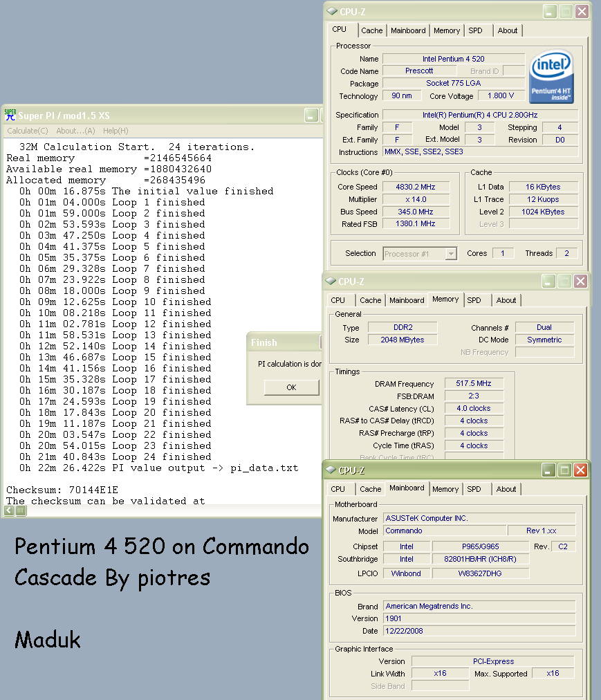Click the Rated FSB value 1380.1 MHz
Viewport: 601px width, 700px height.
coord(415,223)
